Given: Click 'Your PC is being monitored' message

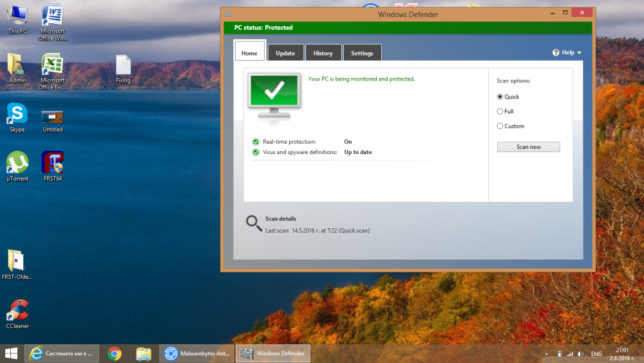Looking at the screenshot, I should [x=361, y=79].
